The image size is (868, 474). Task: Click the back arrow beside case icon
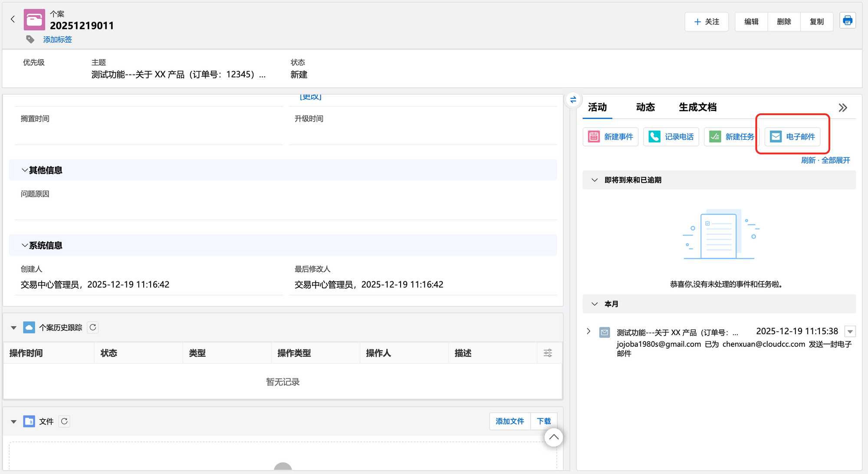coord(13,19)
